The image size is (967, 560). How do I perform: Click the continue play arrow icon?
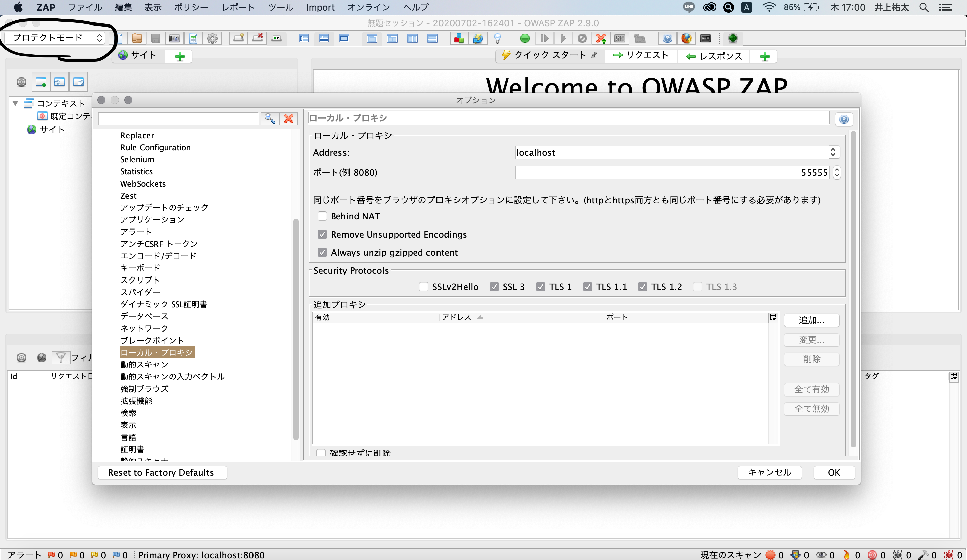563,38
